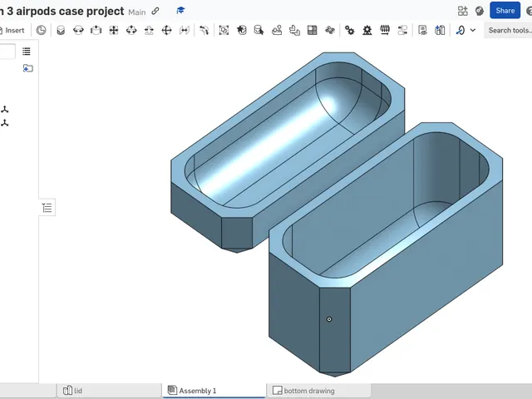
Task: Click the upper mate connector tree icon
Action: point(5,110)
